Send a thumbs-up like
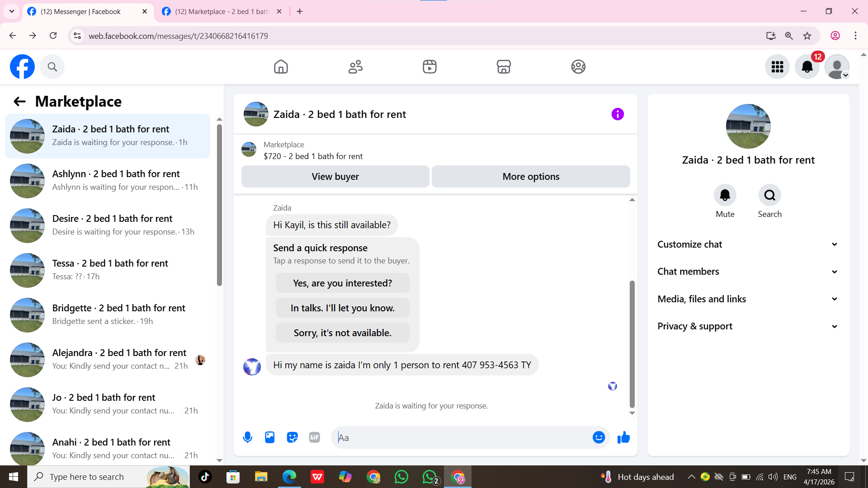The image size is (868, 488). pyautogui.click(x=623, y=437)
